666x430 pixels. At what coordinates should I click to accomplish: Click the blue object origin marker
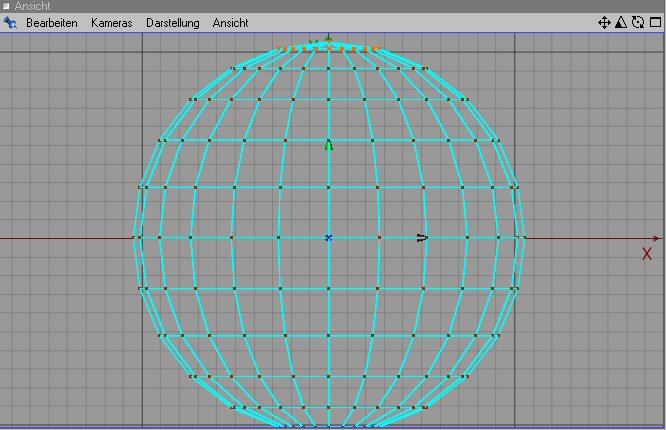click(328, 238)
